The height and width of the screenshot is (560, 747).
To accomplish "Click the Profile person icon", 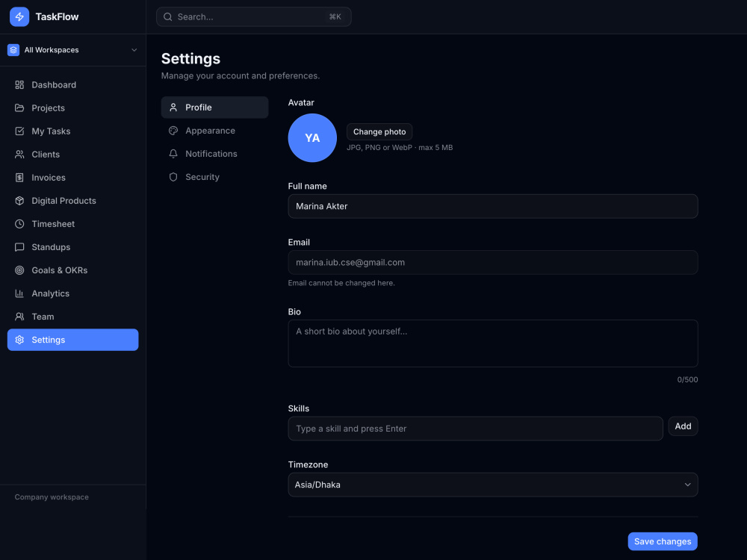I will point(173,108).
